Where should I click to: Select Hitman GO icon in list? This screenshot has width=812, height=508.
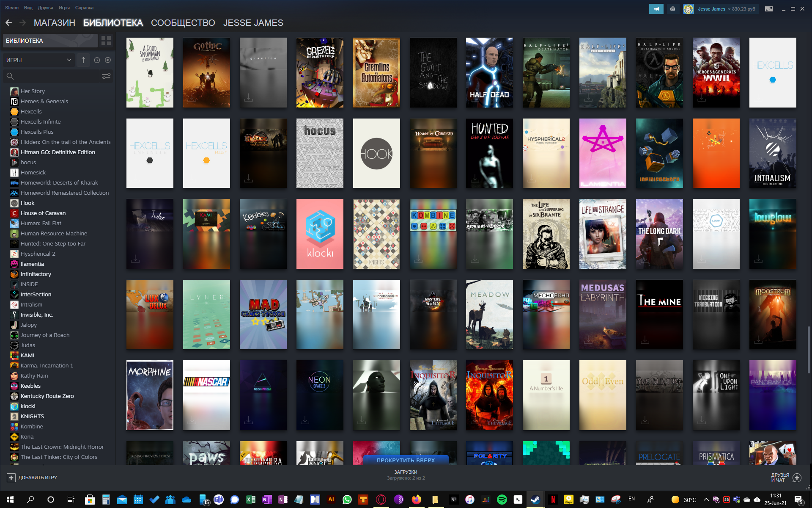[14, 152]
